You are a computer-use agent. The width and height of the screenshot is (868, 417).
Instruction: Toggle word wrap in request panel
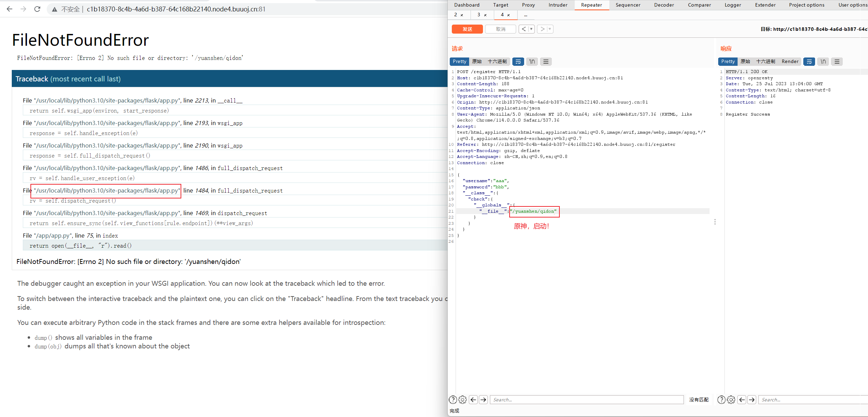pos(518,62)
